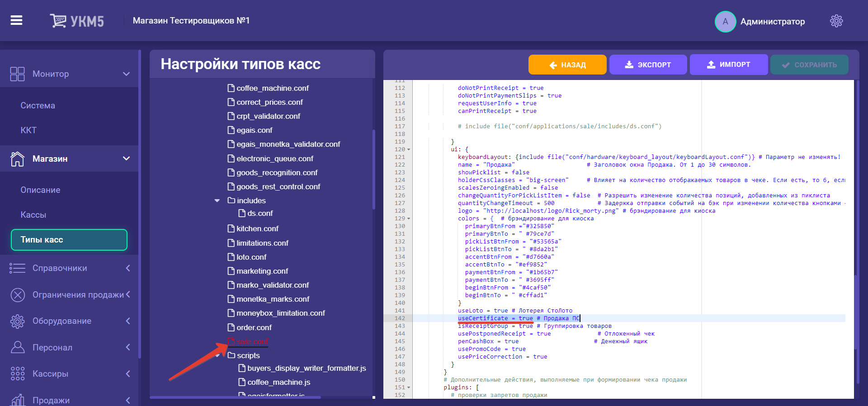Collapse the Монитор section chevron
The image size is (868, 406).
pyautogui.click(x=127, y=74)
